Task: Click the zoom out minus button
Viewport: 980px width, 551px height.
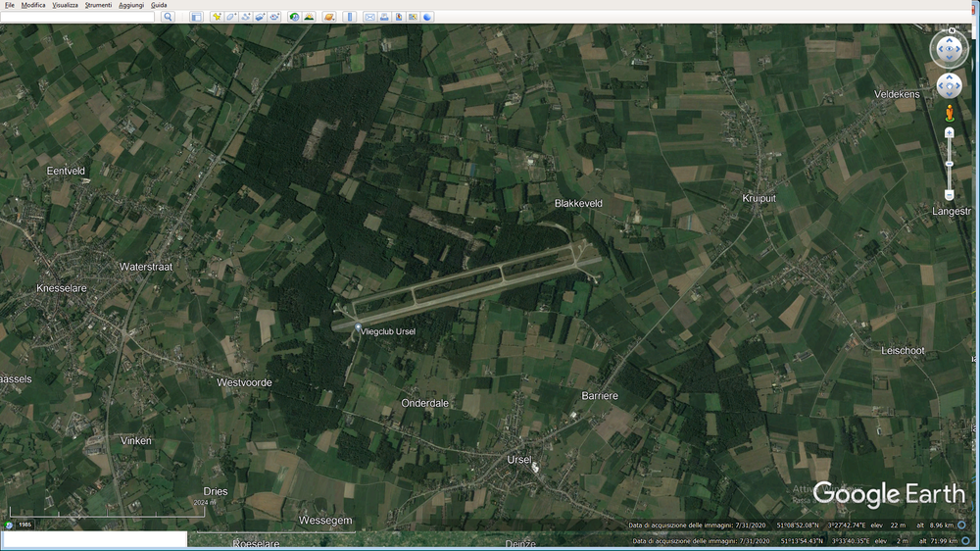Action: 950,196
